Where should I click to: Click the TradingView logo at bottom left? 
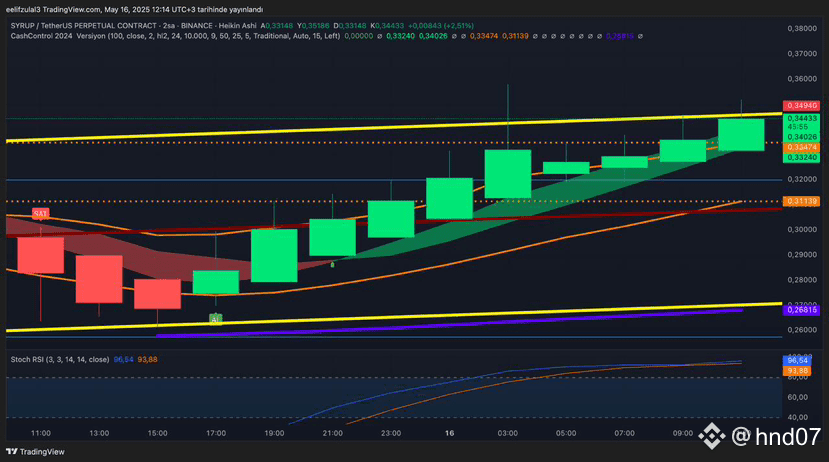point(35,451)
